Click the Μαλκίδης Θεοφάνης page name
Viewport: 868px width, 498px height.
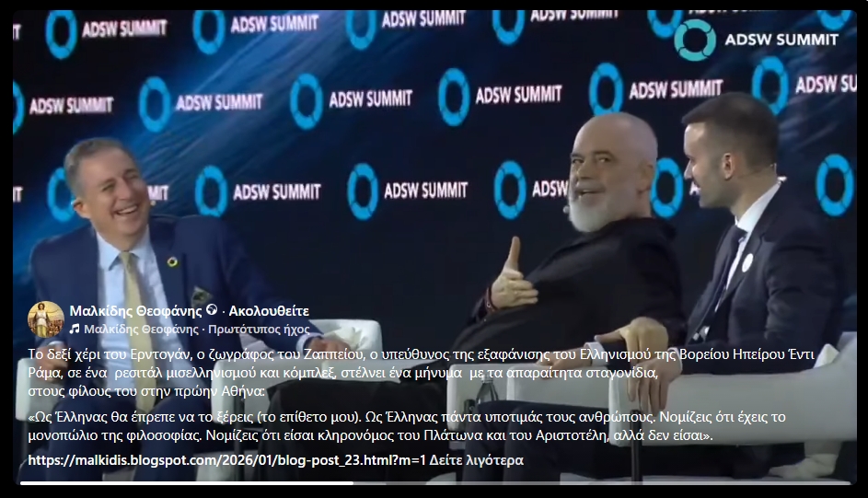[135, 311]
